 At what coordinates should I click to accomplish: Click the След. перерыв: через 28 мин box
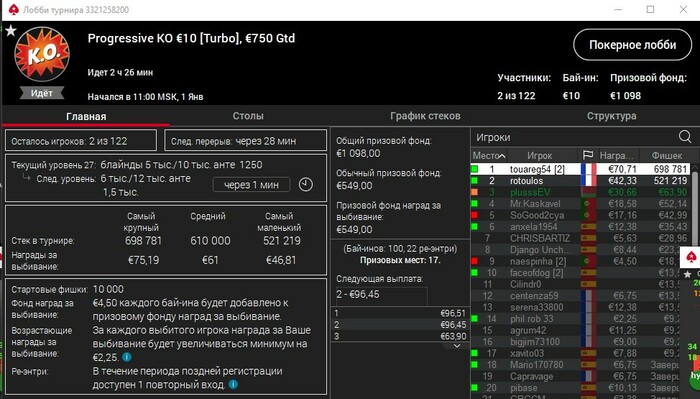tap(246, 141)
